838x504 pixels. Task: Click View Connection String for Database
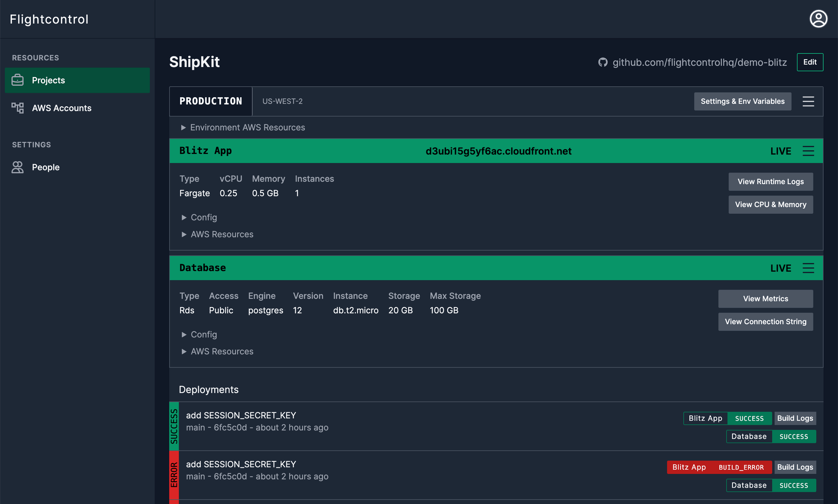click(765, 321)
